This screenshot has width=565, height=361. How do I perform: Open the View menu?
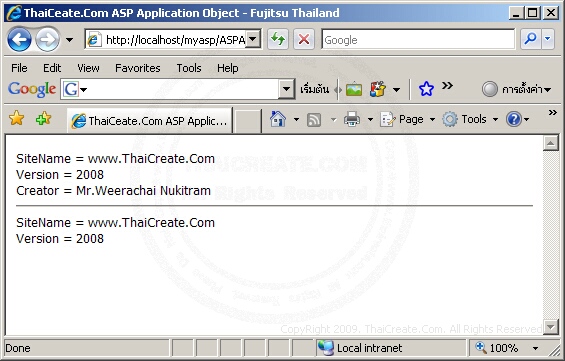pos(88,68)
